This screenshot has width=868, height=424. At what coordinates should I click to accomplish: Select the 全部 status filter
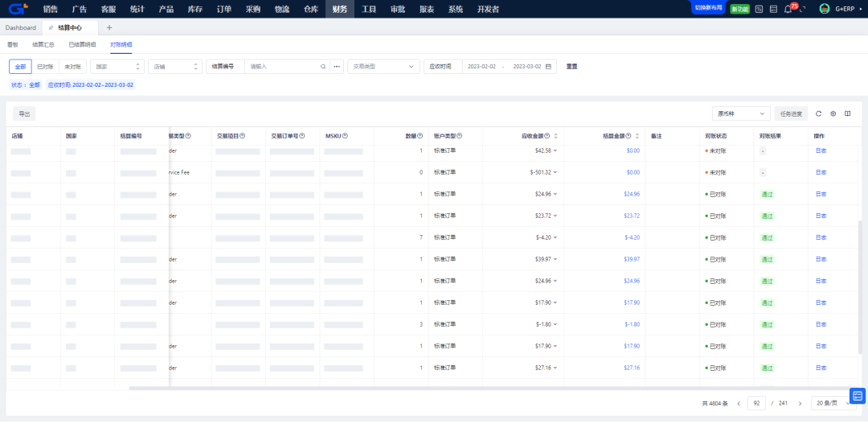tap(20, 67)
